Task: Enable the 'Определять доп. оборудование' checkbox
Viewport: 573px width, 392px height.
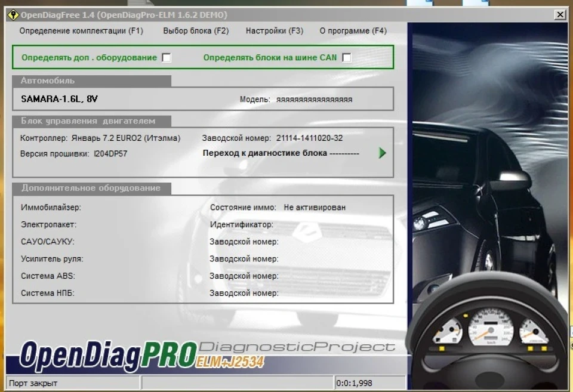Action: [167, 58]
